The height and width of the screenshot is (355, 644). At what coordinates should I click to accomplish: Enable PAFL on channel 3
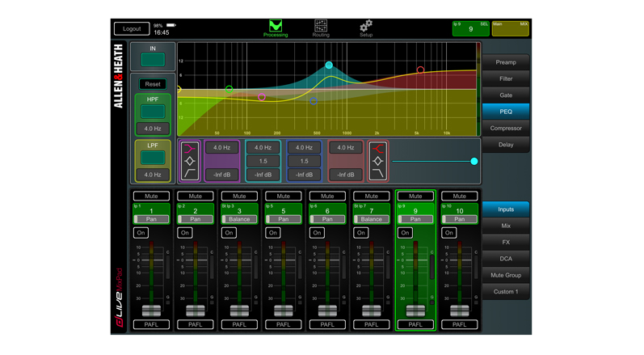pyautogui.click(x=239, y=324)
